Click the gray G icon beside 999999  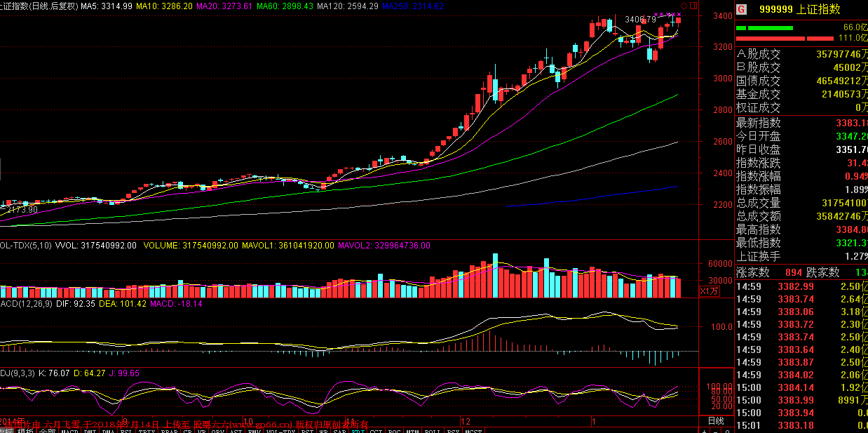[x=740, y=11]
